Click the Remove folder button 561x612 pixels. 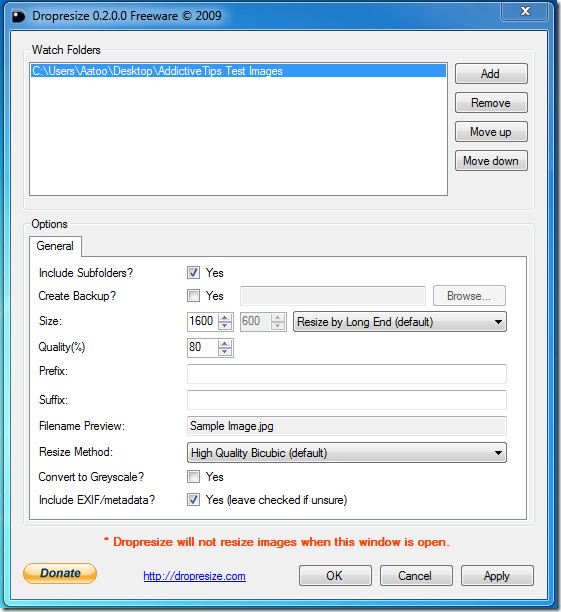pos(491,103)
